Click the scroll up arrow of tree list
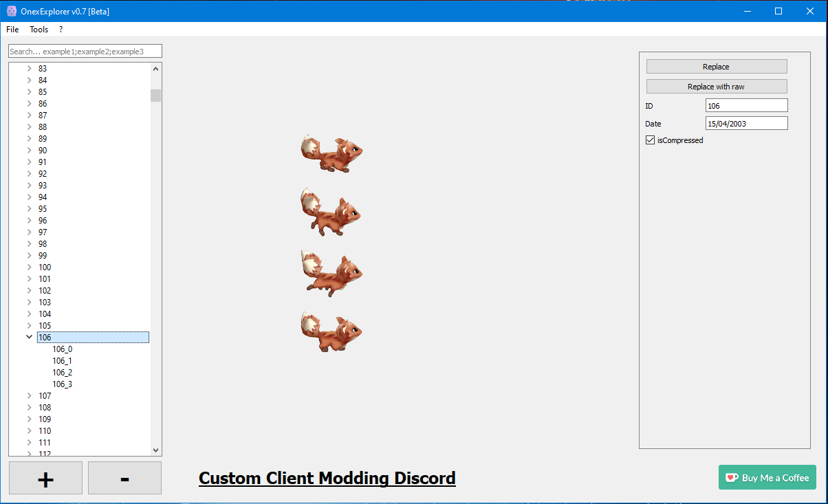The height and width of the screenshot is (504, 828). click(156, 69)
